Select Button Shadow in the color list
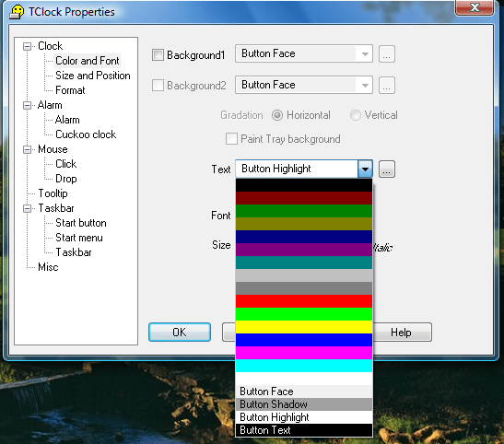The height and width of the screenshot is (444, 504). pos(304,404)
